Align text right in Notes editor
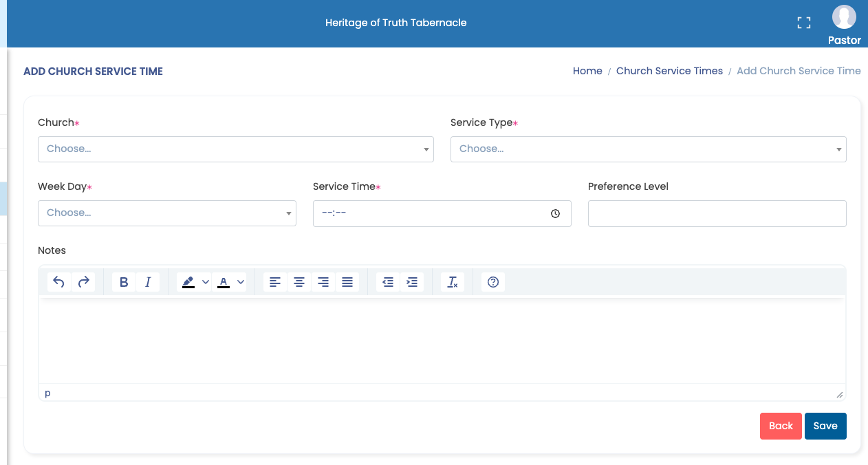The width and height of the screenshot is (868, 465). [x=323, y=282]
